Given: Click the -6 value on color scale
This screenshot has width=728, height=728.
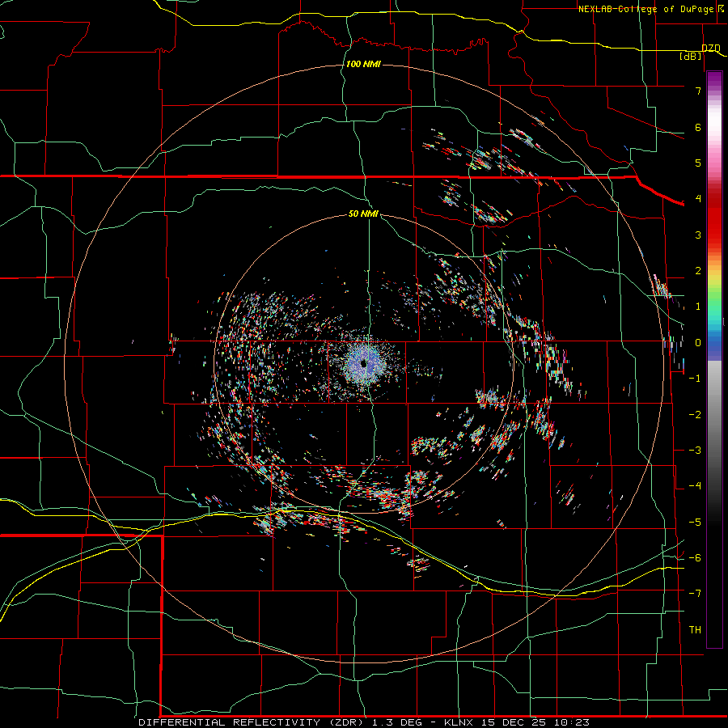Looking at the screenshot, I should [695, 557].
